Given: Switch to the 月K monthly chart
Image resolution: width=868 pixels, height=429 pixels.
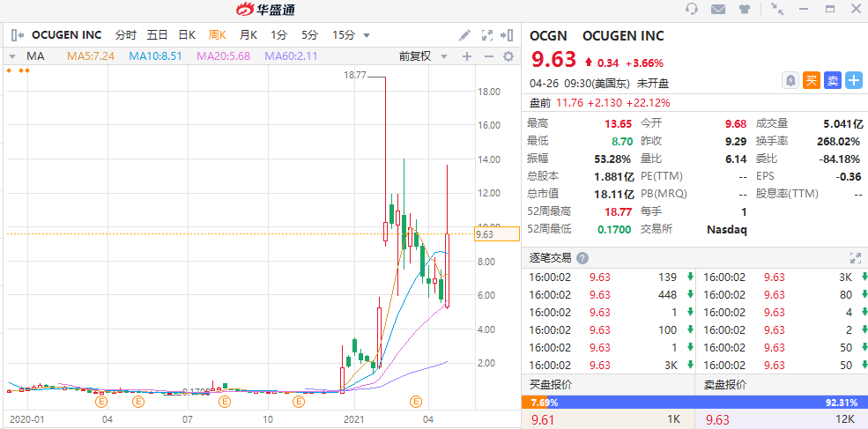Looking at the screenshot, I should coord(248,35).
